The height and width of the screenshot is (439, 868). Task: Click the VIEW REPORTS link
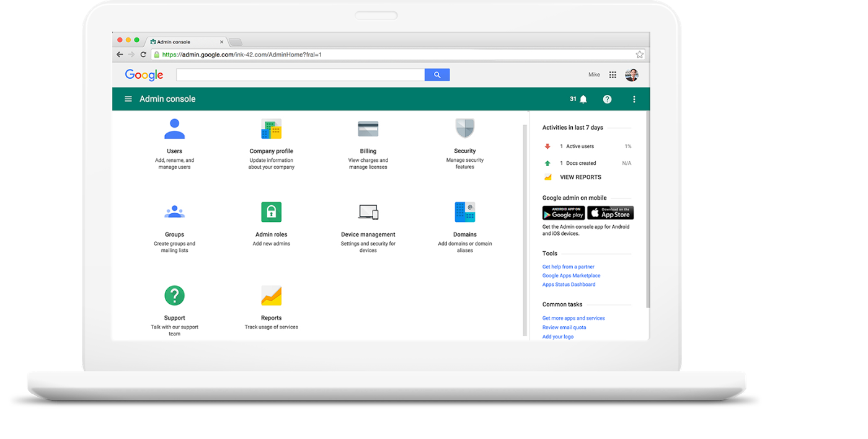pyautogui.click(x=580, y=177)
